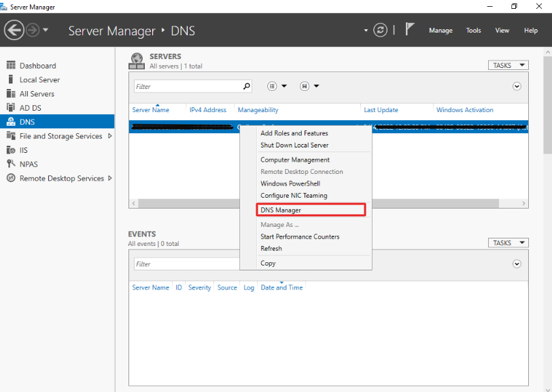Sort events by Source column

pyautogui.click(x=227, y=287)
